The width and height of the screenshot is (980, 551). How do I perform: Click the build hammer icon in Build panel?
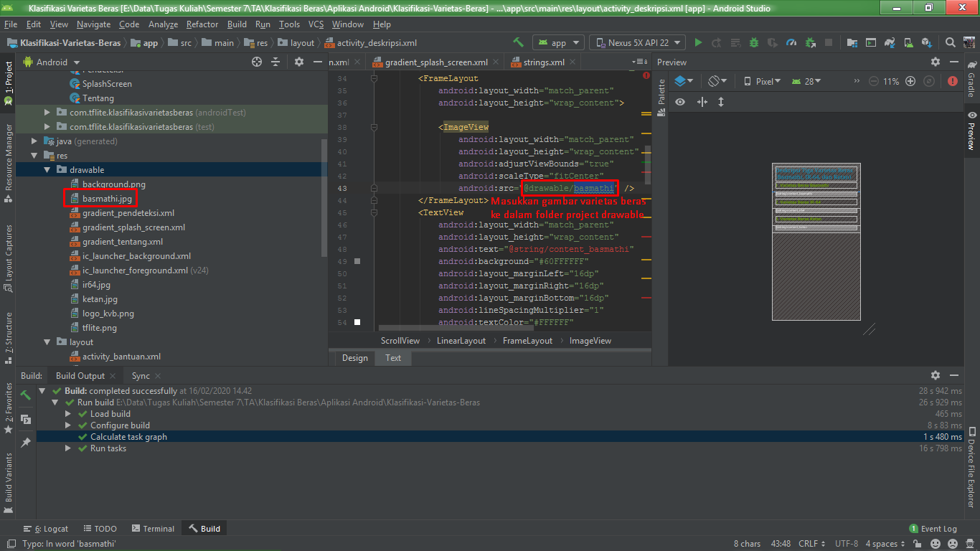coord(26,395)
